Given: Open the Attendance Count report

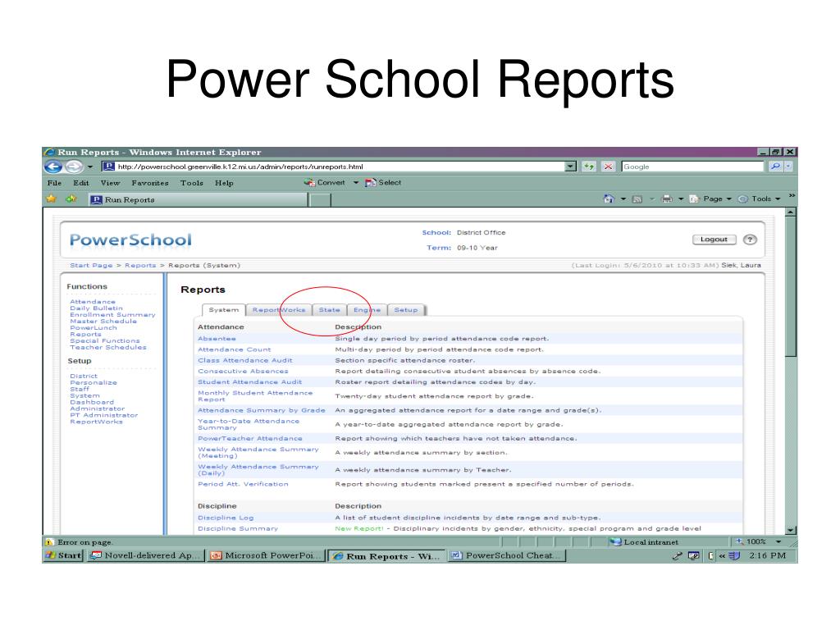Looking at the screenshot, I should pyautogui.click(x=235, y=349).
